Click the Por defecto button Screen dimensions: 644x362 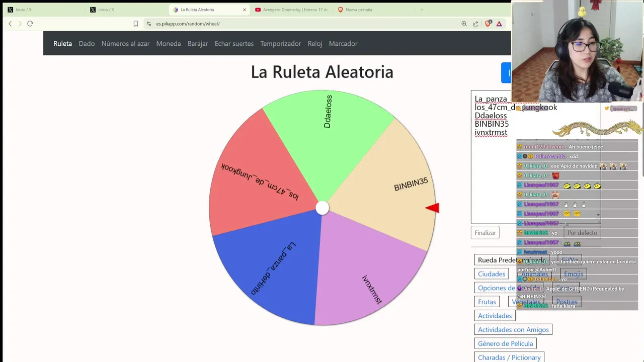coord(582,233)
